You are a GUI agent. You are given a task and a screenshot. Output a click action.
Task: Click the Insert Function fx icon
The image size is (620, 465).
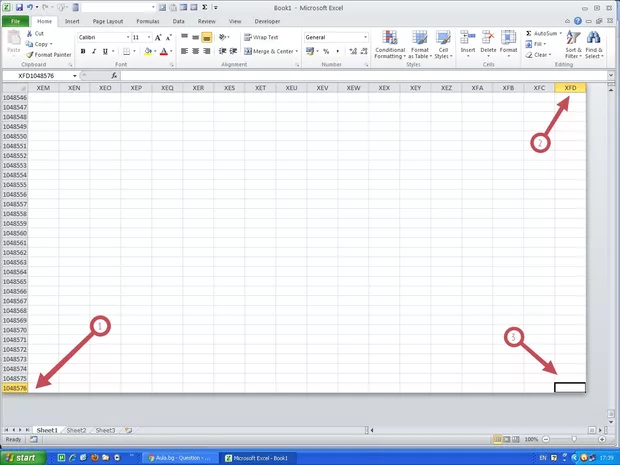114,76
